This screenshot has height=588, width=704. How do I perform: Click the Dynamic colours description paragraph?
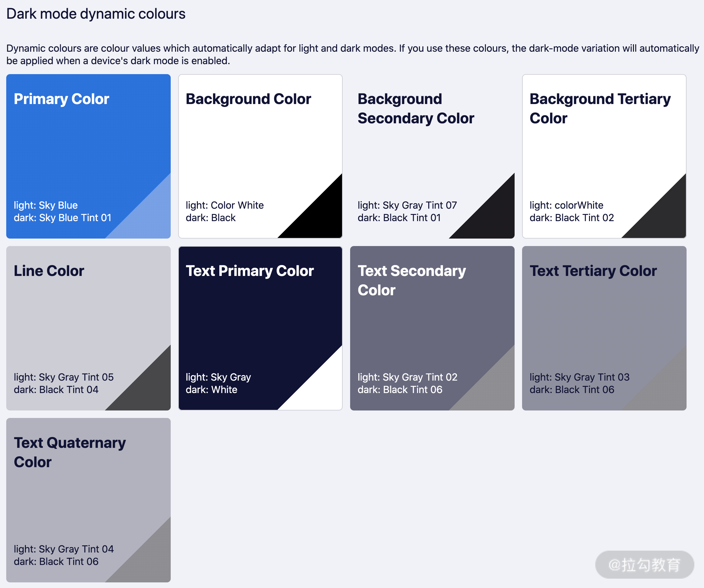(352, 54)
